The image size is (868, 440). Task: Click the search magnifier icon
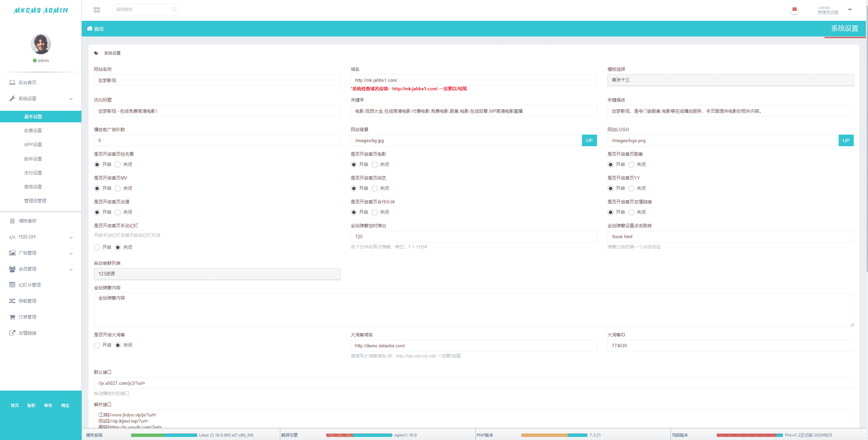coord(174,10)
